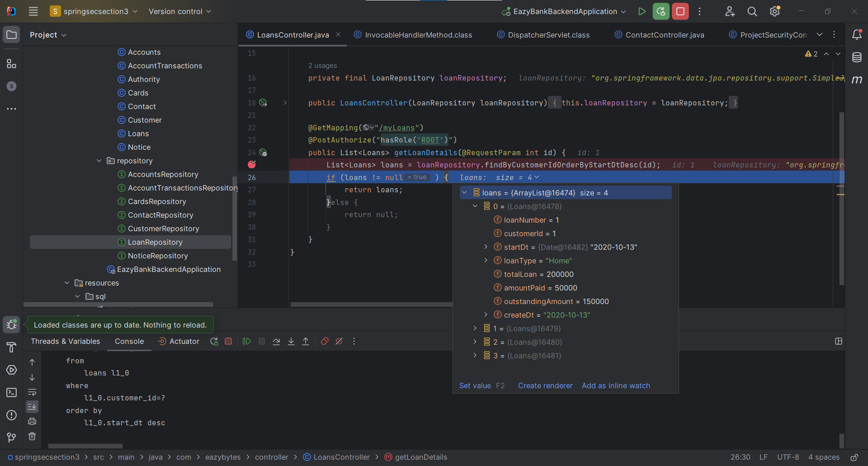
Task: Click the editor vertical scrollbar
Action: [x=841, y=198]
